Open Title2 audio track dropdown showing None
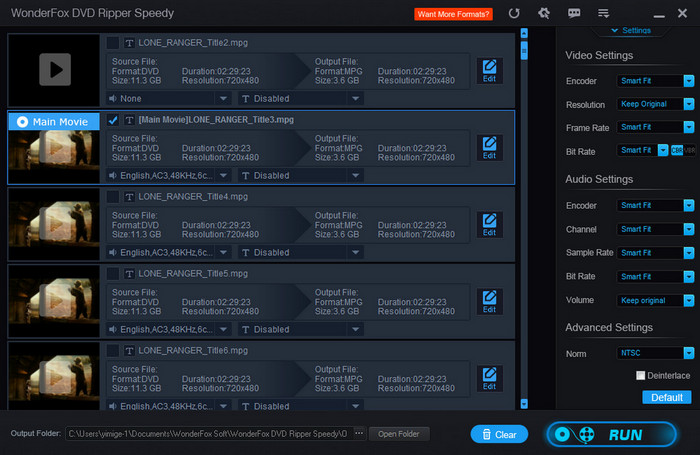700x455 pixels. [x=168, y=99]
